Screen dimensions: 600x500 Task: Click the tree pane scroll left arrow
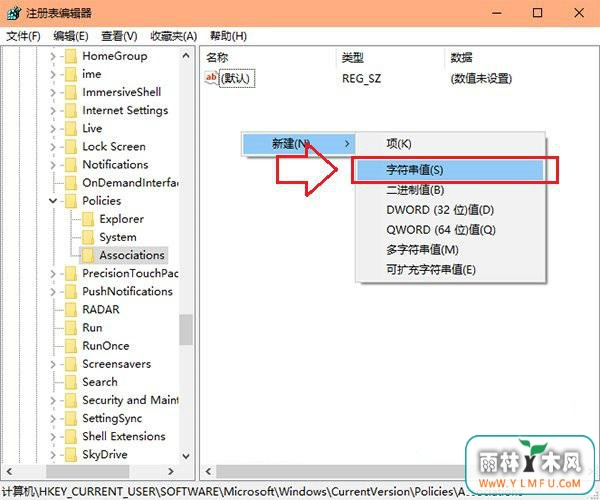pyautogui.click(x=9, y=471)
